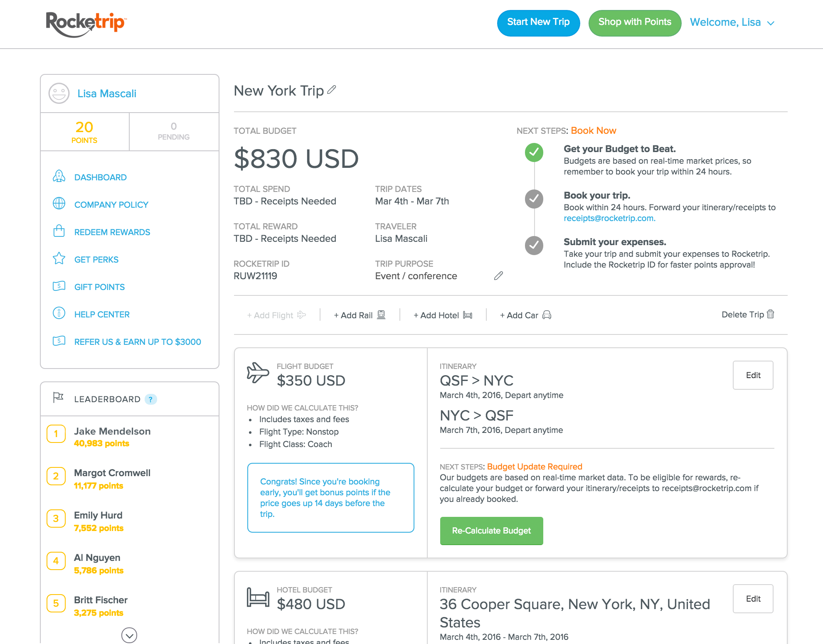Open Help Center from sidebar
This screenshot has height=644, width=823.
pos(102,315)
